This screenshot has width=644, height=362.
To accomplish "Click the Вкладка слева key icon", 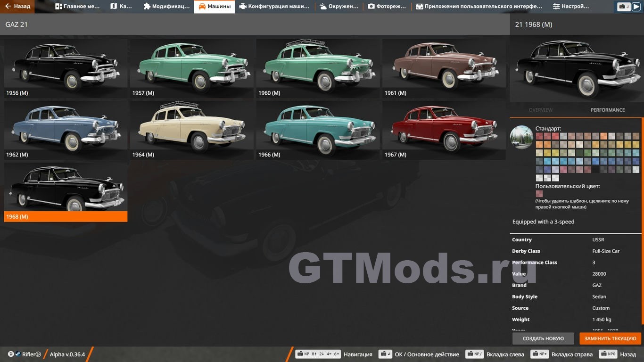I will [474, 354].
